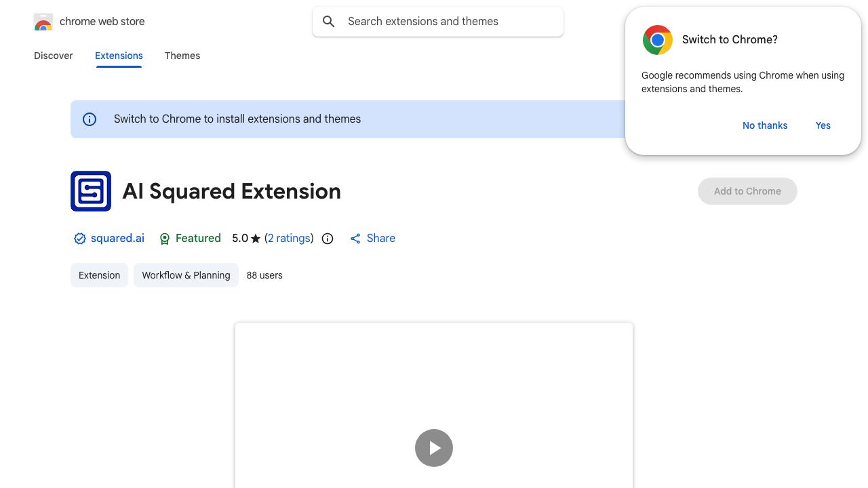Click the verified badge beside squared.ai
This screenshot has width=868, height=488.
click(x=79, y=239)
